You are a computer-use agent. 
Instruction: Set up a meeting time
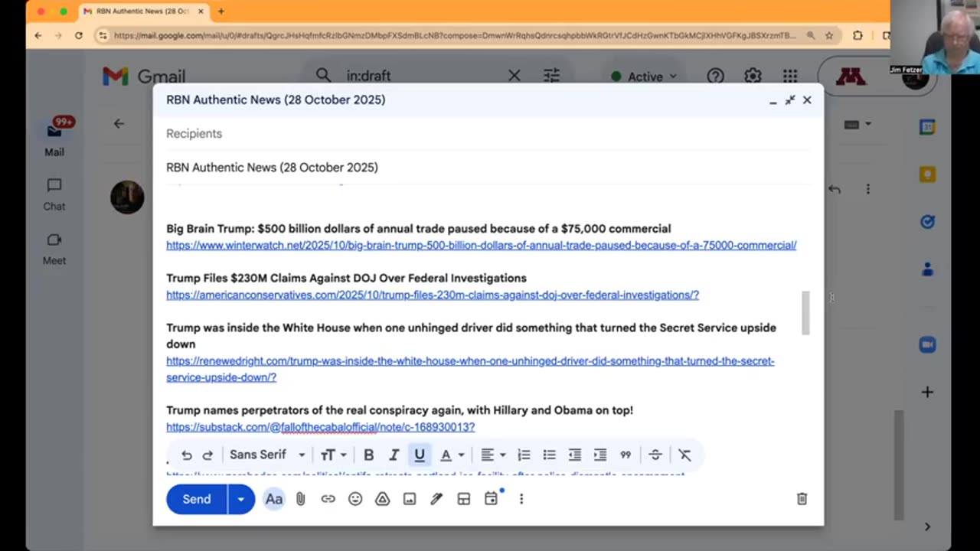point(491,499)
